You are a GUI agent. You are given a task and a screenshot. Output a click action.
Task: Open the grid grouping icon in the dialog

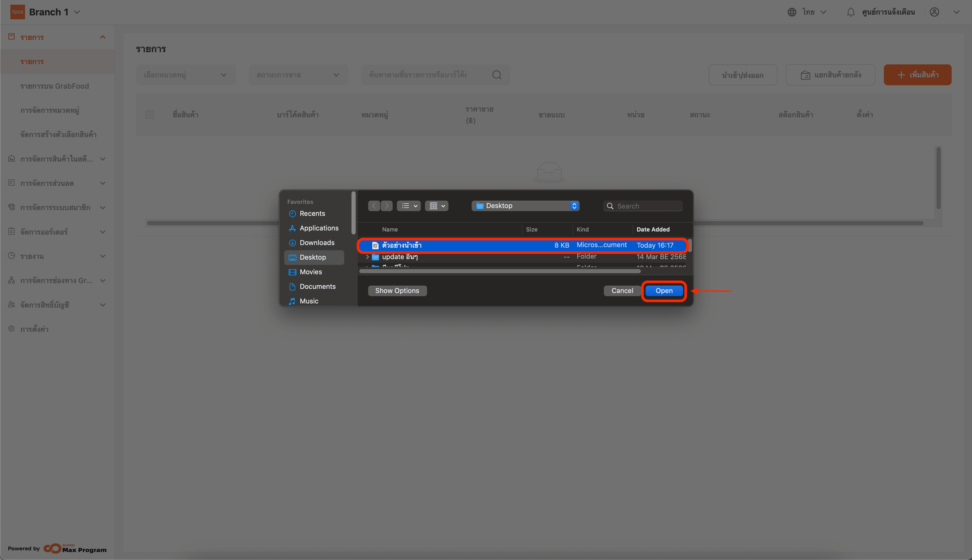point(436,206)
